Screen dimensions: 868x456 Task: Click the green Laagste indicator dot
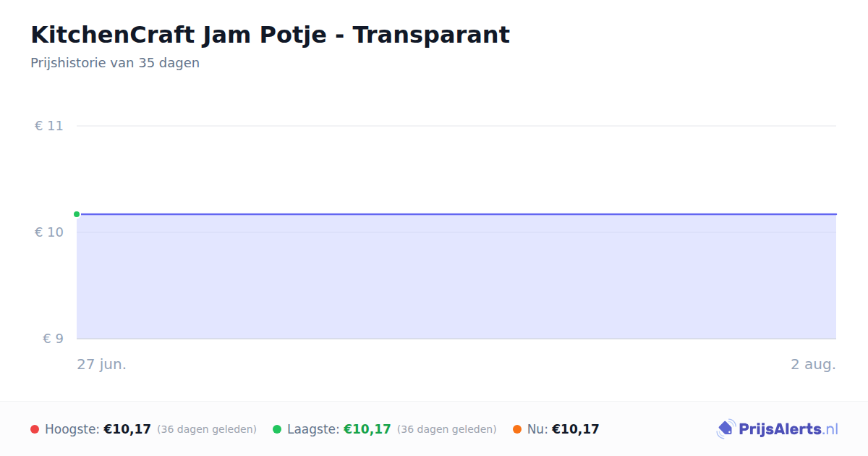click(277, 429)
